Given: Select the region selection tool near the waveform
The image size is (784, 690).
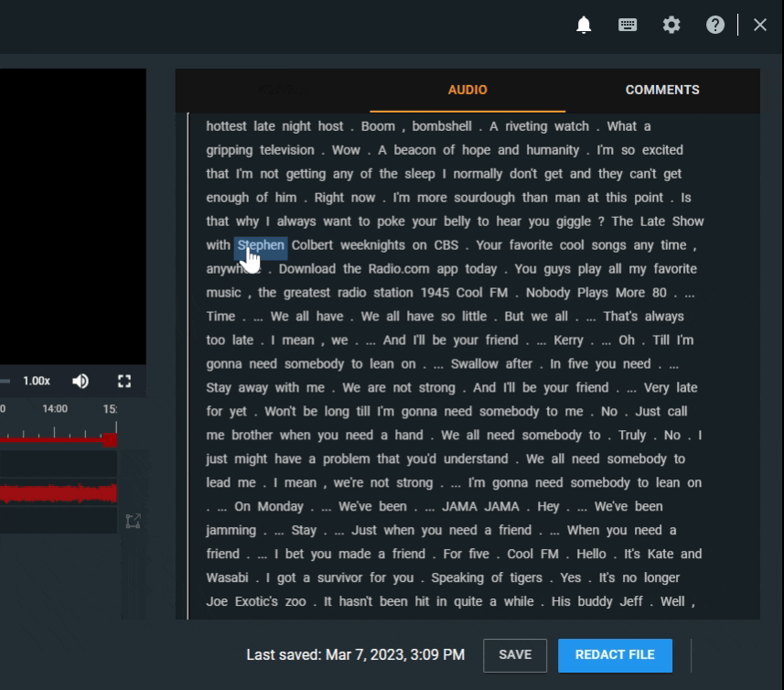Looking at the screenshot, I should (x=133, y=520).
